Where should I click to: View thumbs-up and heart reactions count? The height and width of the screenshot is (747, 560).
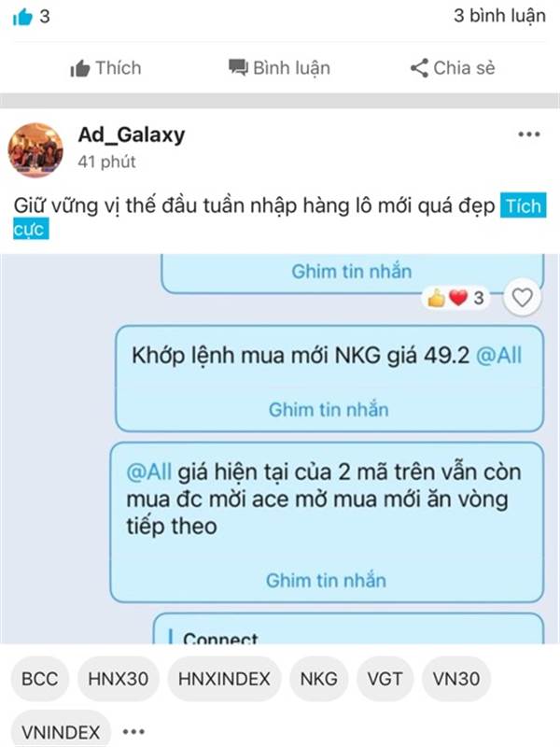coord(455,298)
